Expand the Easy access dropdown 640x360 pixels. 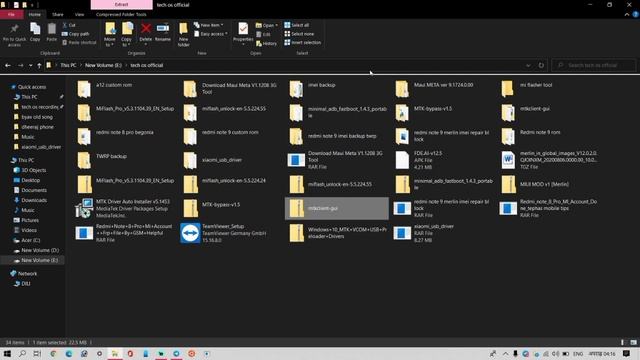[211, 34]
